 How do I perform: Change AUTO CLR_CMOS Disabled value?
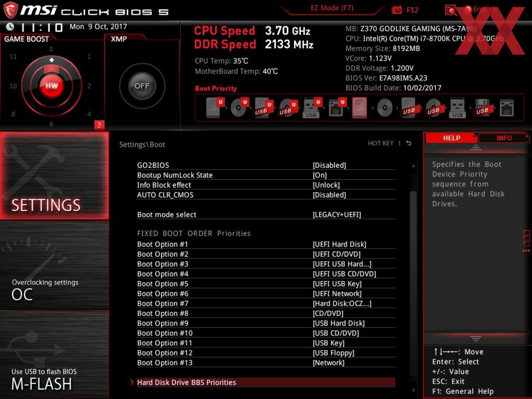coord(329,194)
